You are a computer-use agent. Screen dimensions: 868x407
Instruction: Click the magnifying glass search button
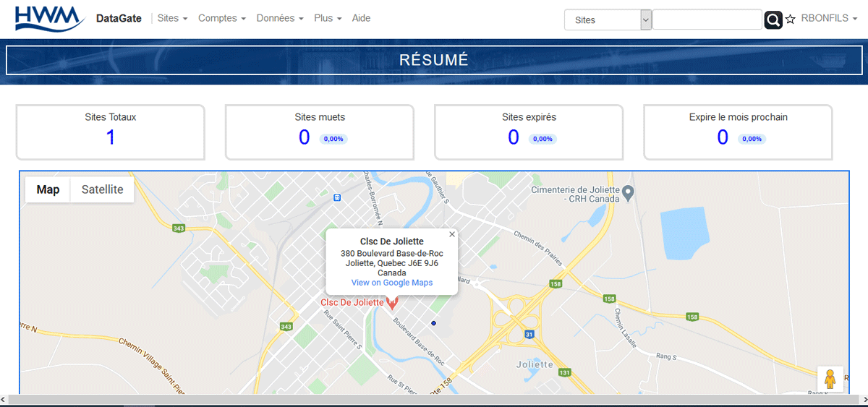773,20
